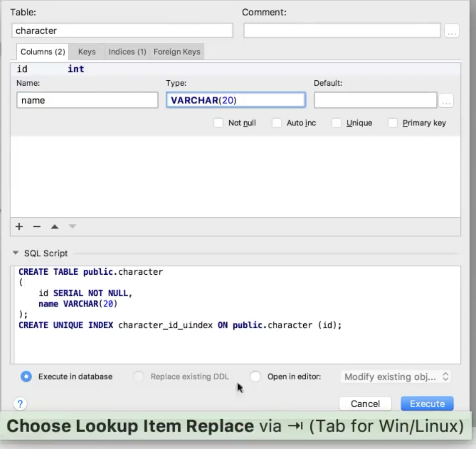The image size is (476, 449).
Task: Click the Cancel button
Action: click(x=365, y=404)
